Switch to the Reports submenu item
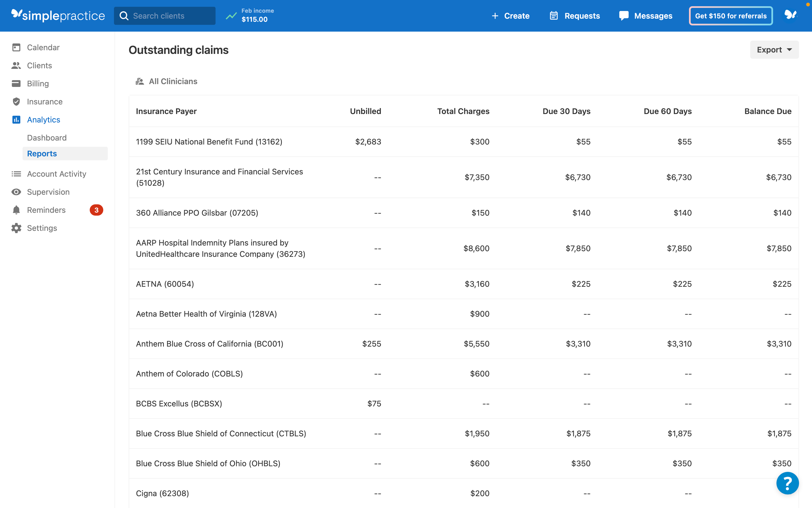 42,154
